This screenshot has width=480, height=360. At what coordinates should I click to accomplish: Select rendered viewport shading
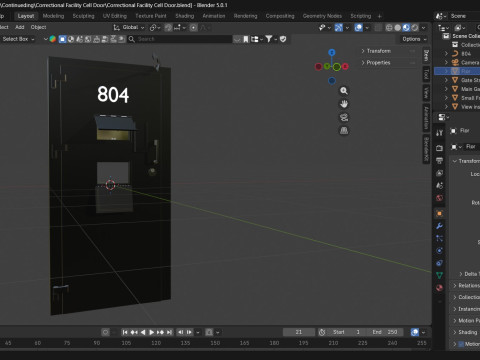click(415, 28)
